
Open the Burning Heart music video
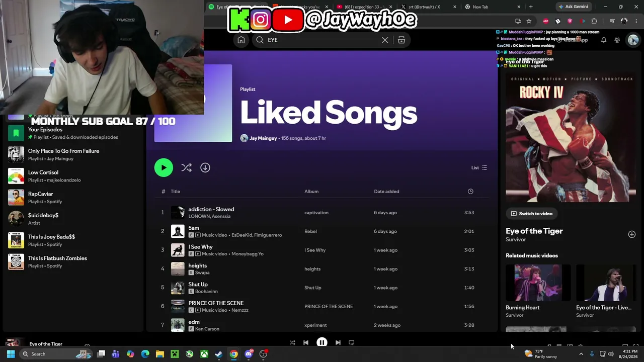(x=538, y=291)
